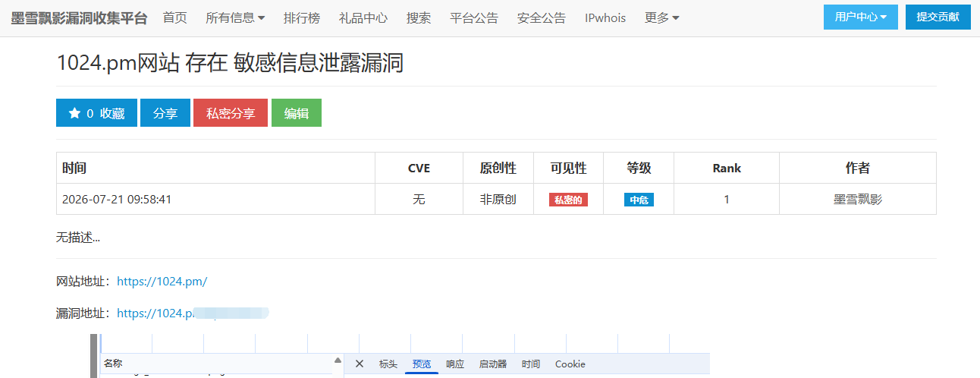Viewport: 980px width, 378px height.
Task: Click the 等级 column header
Action: (639, 169)
